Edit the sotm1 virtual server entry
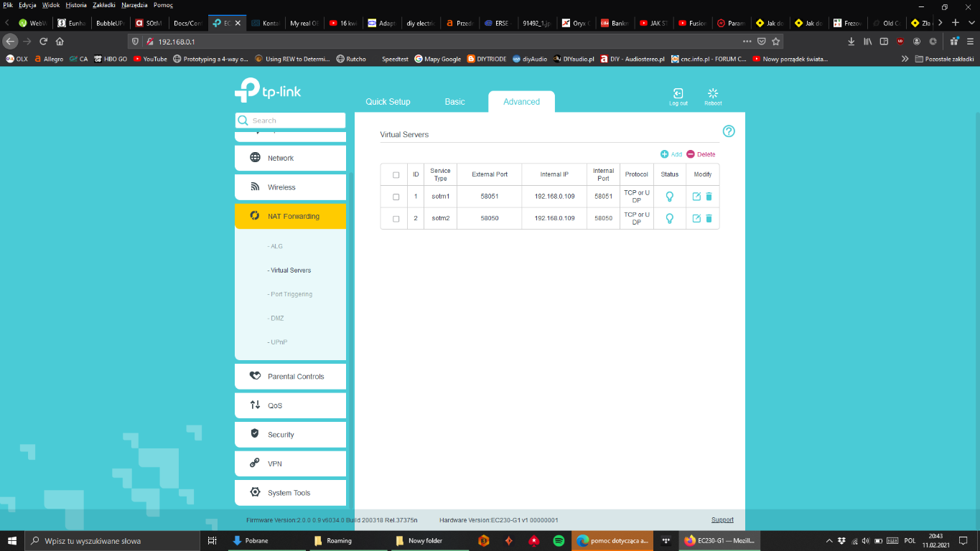 [696, 197]
